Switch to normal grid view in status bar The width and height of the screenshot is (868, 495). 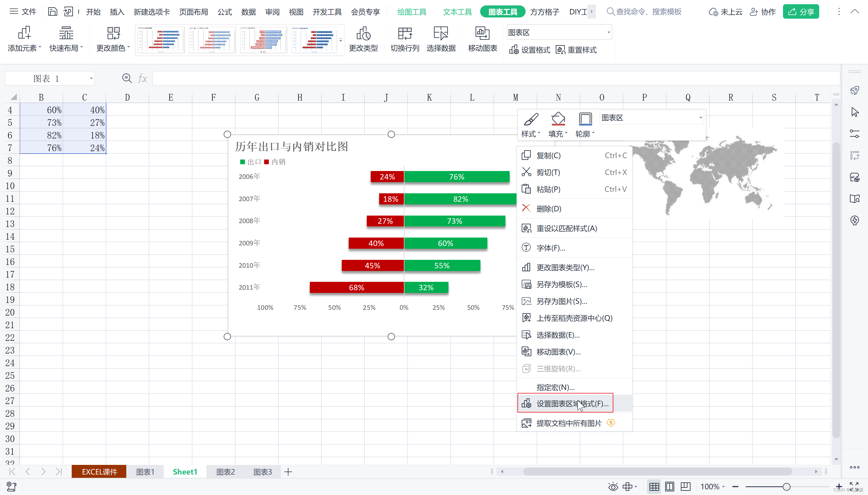point(654,487)
